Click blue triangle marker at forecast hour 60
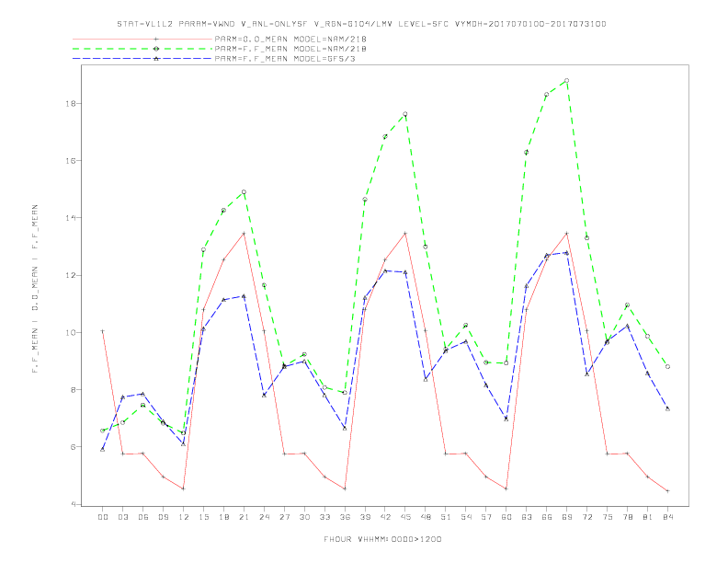The height and width of the screenshot is (563, 728). click(x=506, y=419)
